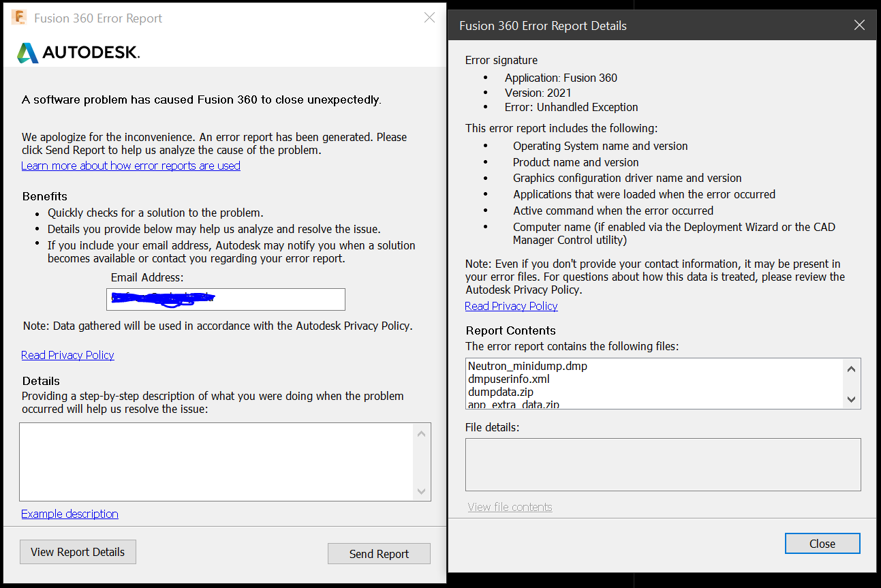Select app_extra_data.zip in the file list
881x588 pixels.
[x=514, y=404]
